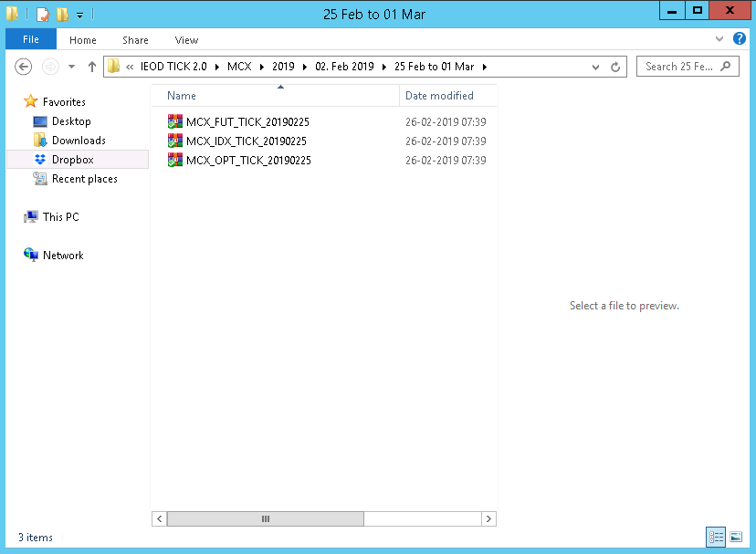Click file name MCX_FUT_TICK_20190225
756x554 pixels.
point(247,122)
